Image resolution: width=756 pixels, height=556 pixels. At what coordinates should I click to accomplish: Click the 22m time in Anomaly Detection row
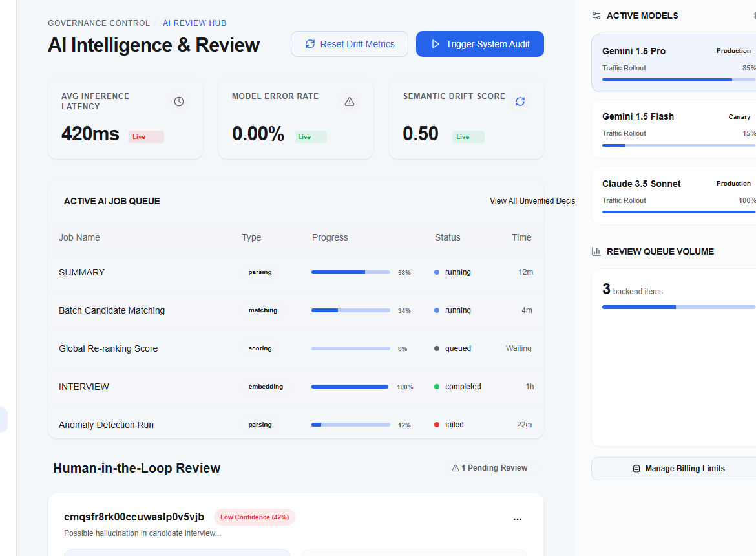click(x=524, y=425)
